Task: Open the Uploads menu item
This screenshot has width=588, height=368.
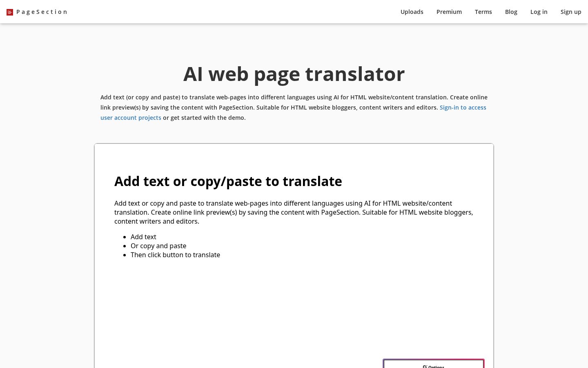Action: [412, 12]
